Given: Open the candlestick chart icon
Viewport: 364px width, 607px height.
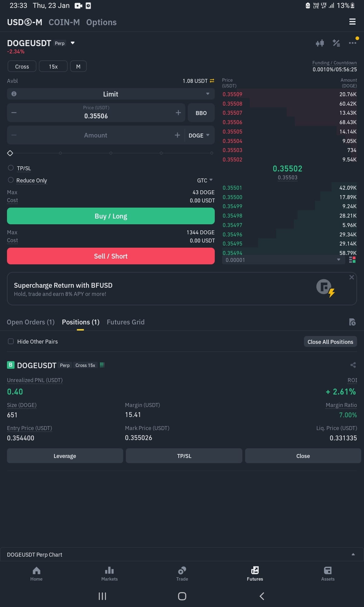Looking at the screenshot, I should tap(320, 43).
